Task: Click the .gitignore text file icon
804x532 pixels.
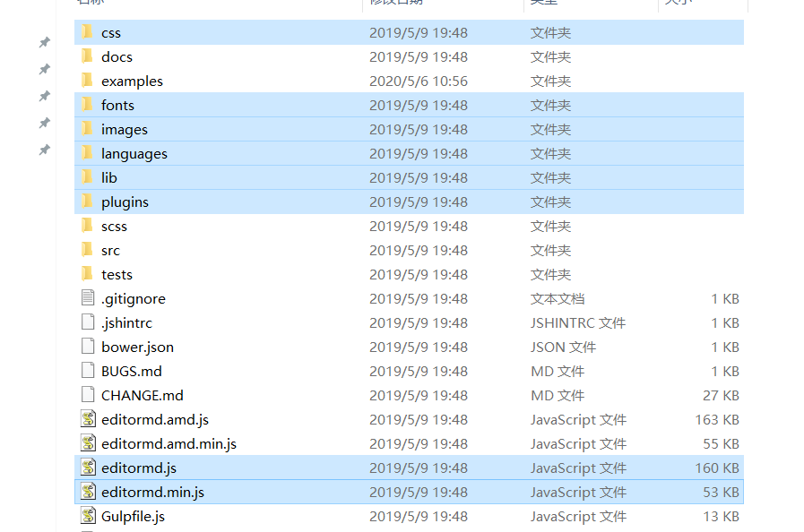Action: click(x=88, y=297)
